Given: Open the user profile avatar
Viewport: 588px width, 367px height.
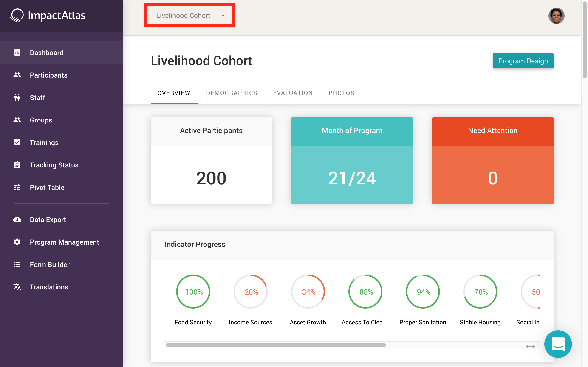Looking at the screenshot, I should click(556, 16).
